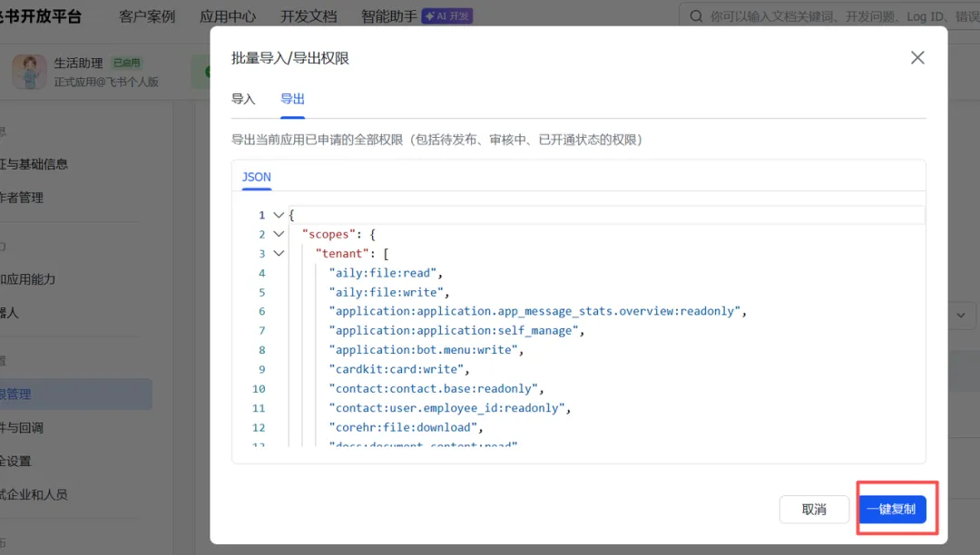Click the 已启用 status badge
This screenshot has height=555, width=980.
click(x=127, y=63)
